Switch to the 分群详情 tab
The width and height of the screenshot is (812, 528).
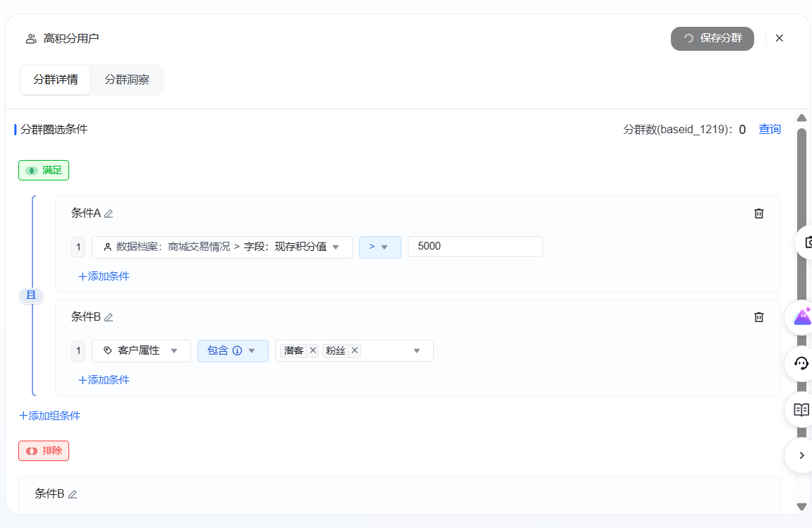[56, 80]
